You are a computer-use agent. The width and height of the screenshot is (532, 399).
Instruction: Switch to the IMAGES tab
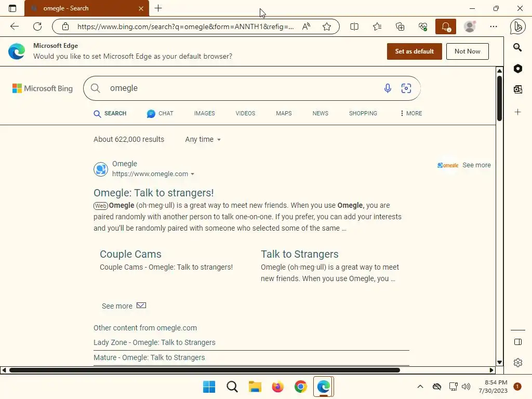204,113
